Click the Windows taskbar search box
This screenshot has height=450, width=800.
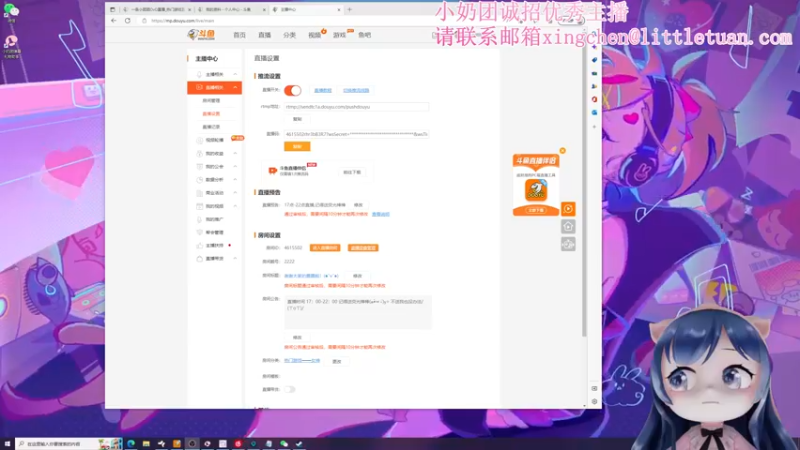point(69,444)
